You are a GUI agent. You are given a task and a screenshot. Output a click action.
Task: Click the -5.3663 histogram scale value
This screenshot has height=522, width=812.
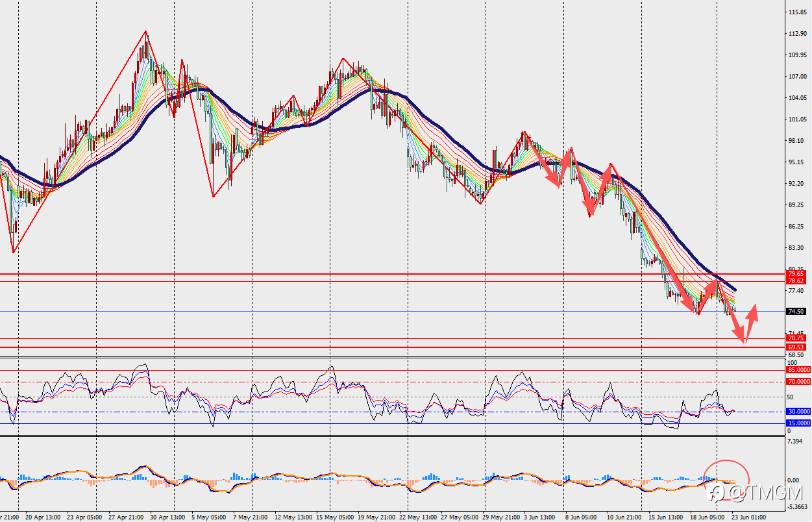798,507
